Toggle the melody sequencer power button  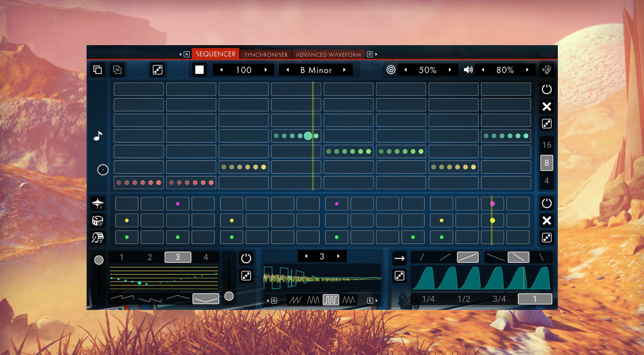click(x=547, y=89)
